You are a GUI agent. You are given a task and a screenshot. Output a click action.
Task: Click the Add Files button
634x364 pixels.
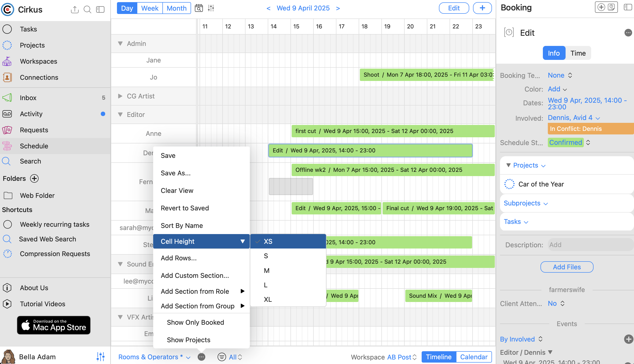point(567,267)
